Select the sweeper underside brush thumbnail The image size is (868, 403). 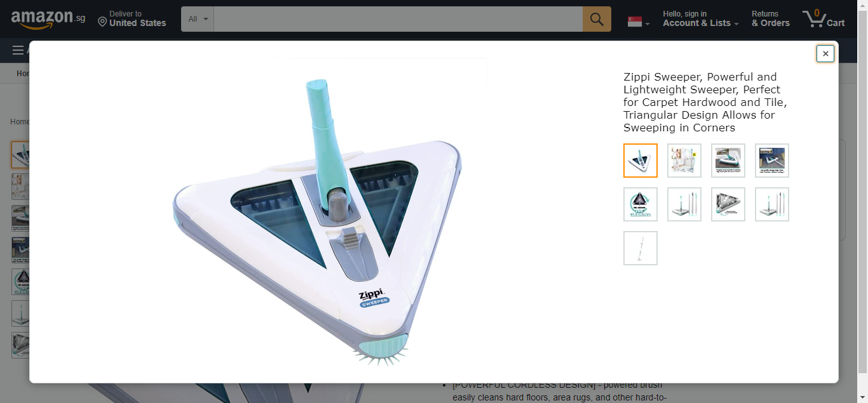(728, 204)
